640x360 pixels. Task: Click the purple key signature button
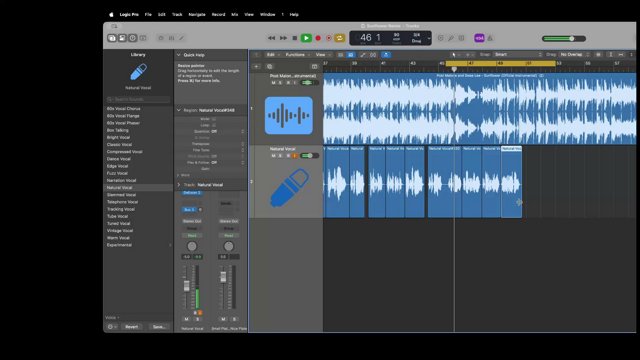pos(479,38)
